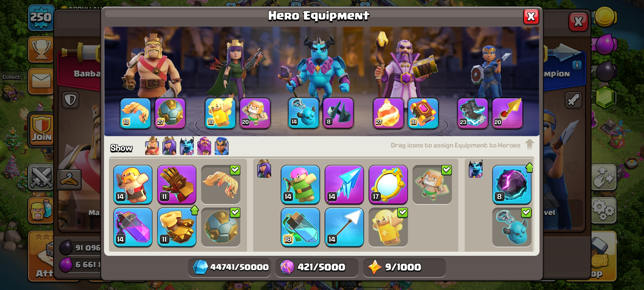Tap the Shiny Ore 44741/50000 counter
644x290 pixels.
pos(229,267)
